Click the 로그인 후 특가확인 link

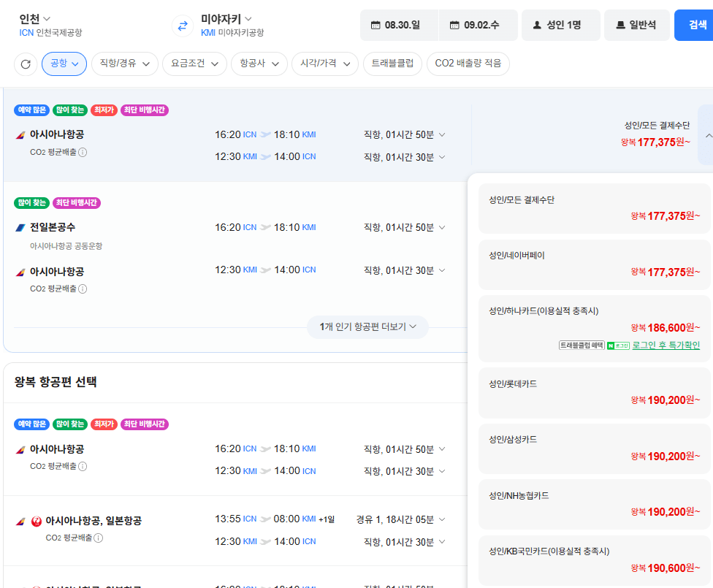666,345
